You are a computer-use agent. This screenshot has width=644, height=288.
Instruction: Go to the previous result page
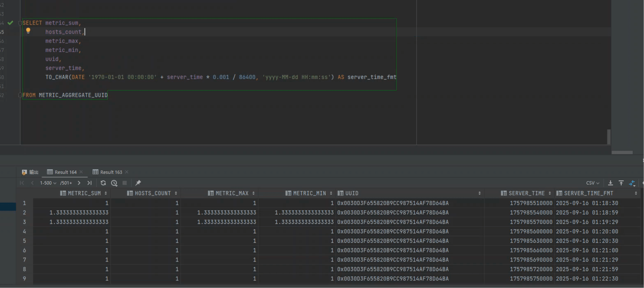[32, 183]
